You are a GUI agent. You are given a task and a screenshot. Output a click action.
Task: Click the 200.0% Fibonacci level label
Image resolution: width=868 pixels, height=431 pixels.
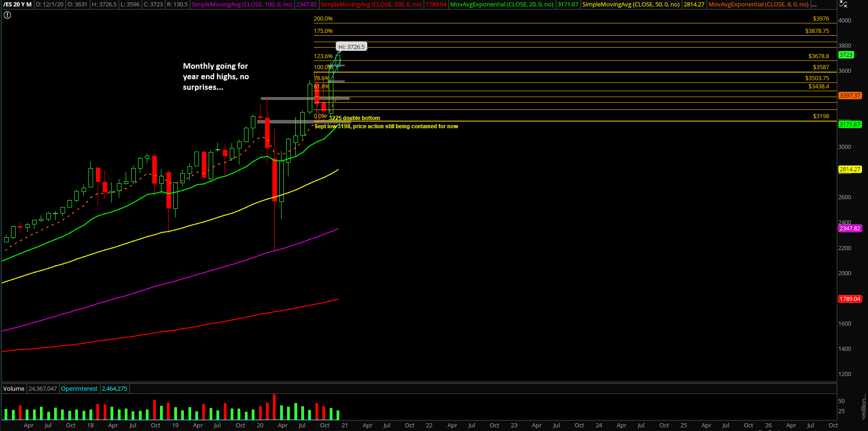pos(323,19)
